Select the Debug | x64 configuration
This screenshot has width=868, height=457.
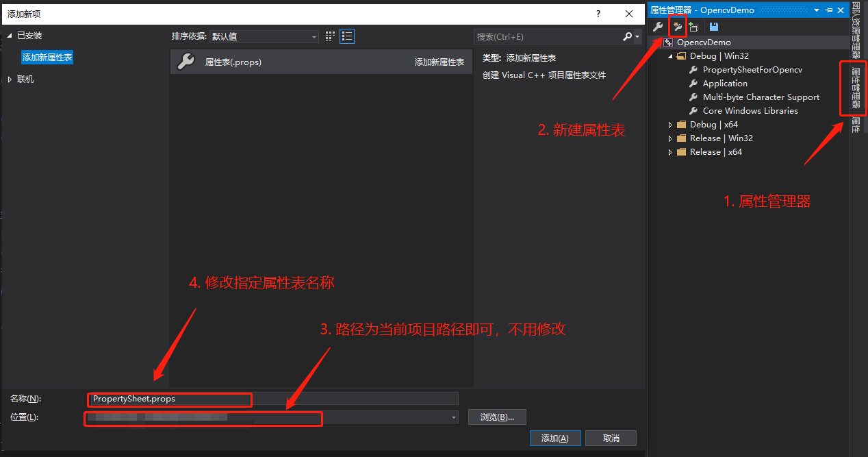(x=714, y=125)
